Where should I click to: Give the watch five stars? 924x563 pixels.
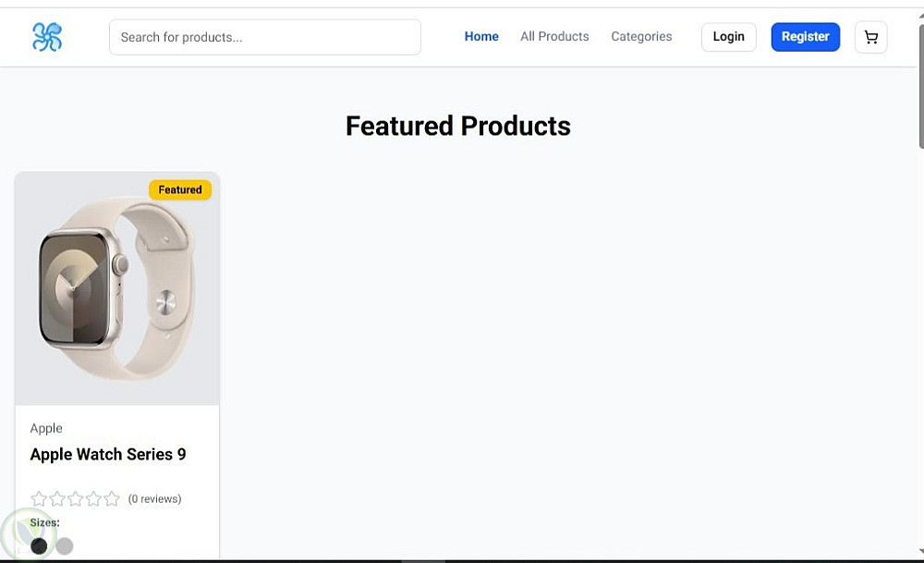pos(112,499)
